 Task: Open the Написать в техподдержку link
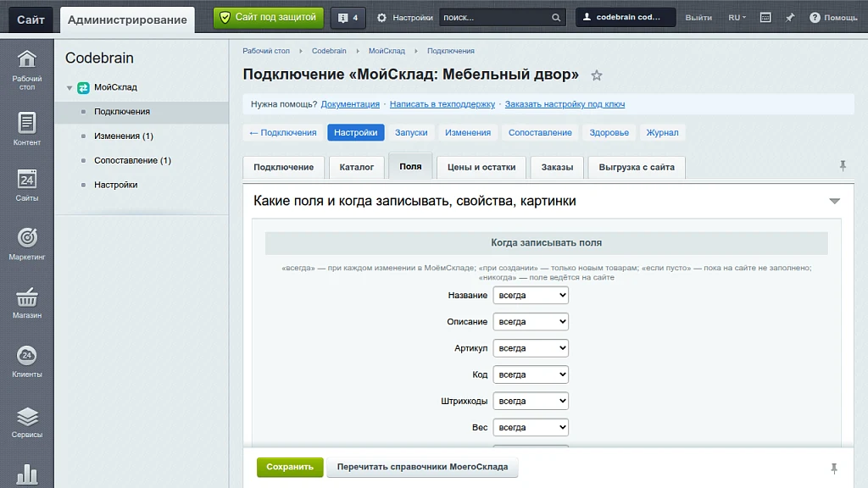tap(442, 104)
